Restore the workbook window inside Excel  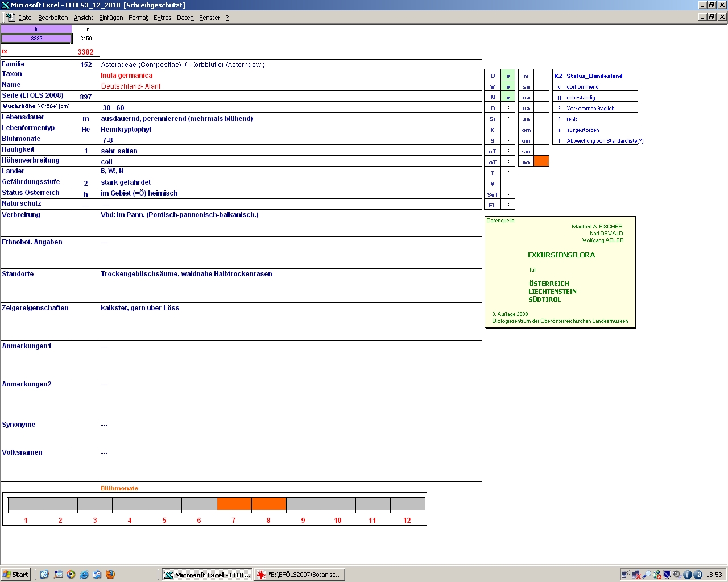tap(712, 17)
